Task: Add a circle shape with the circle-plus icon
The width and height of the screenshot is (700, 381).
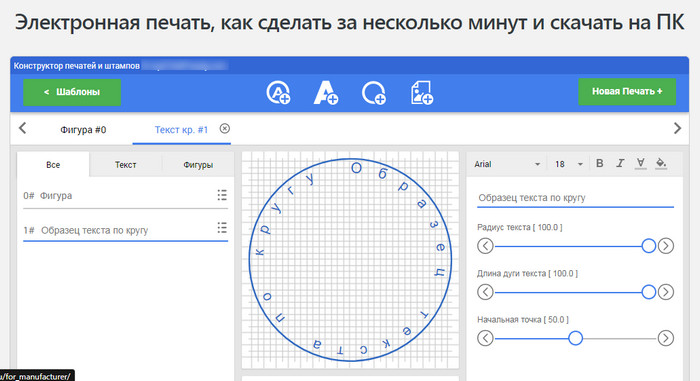Action: click(x=374, y=93)
